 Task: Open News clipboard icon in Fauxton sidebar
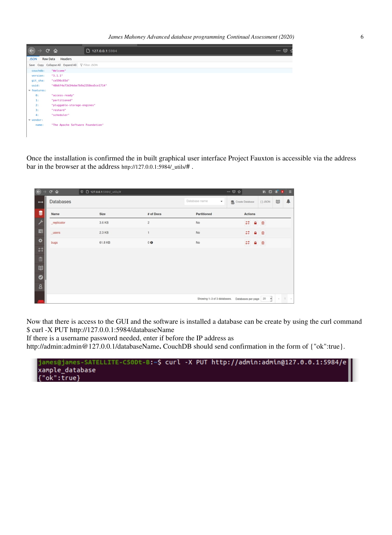click(41, 259)
